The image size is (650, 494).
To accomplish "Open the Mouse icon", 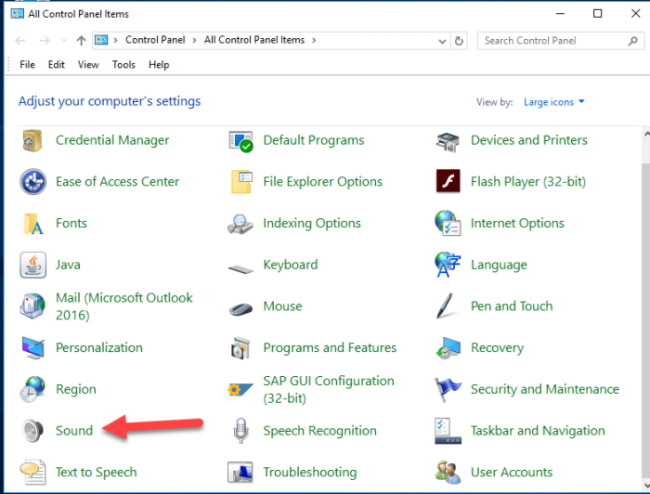I will [x=241, y=307].
